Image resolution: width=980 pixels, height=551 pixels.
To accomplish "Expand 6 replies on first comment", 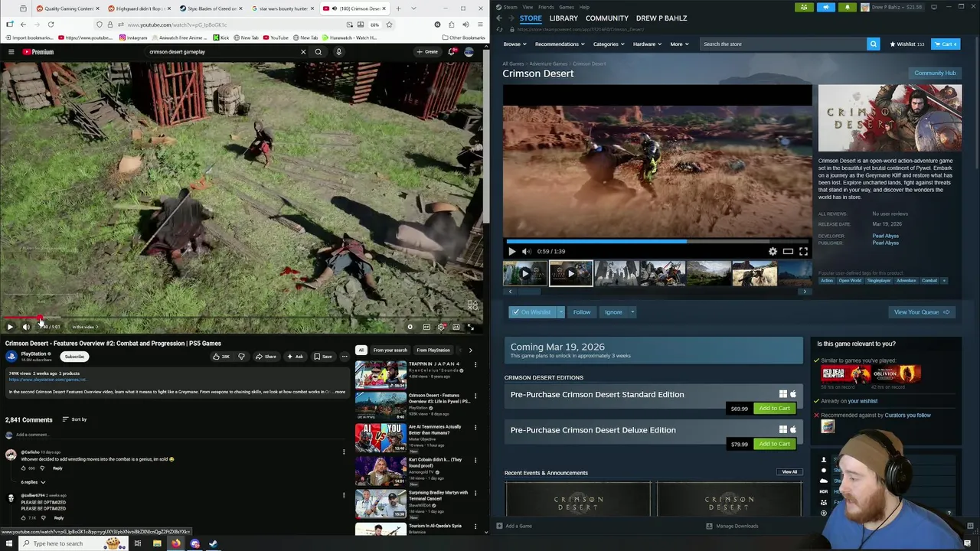I will pos(33,482).
